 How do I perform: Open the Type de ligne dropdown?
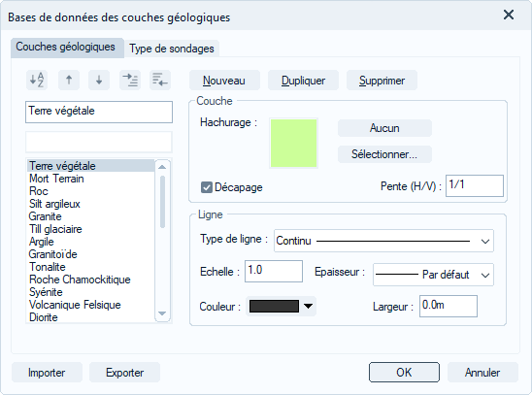point(383,241)
